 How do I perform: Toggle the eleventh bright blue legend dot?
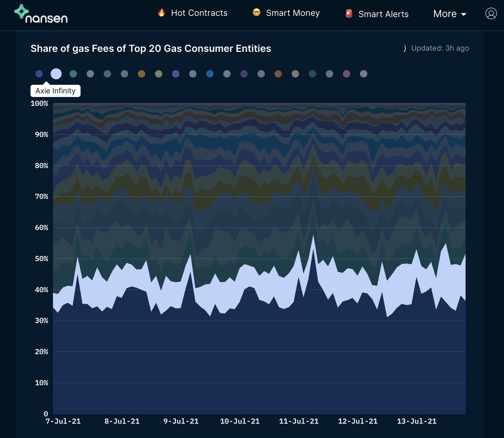tap(210, 74)
